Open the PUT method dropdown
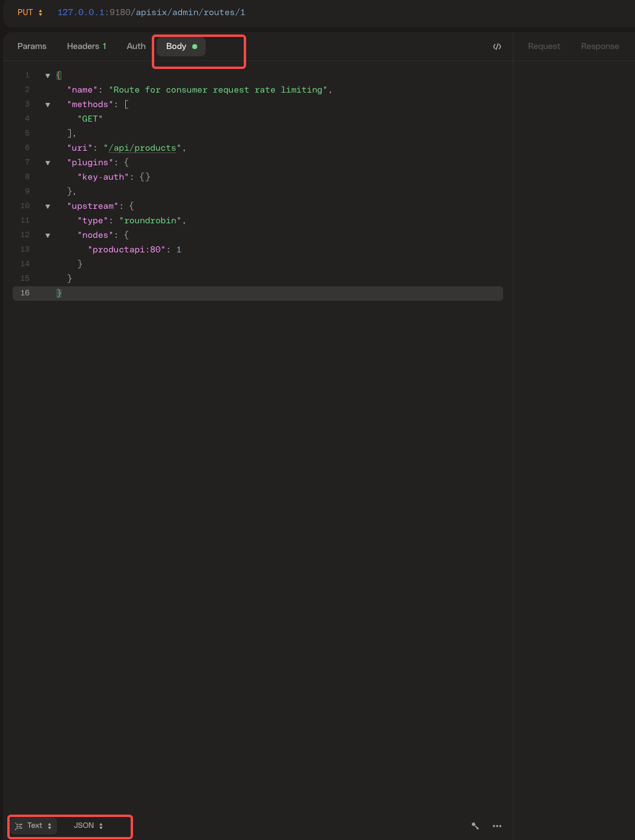The image size is (635, 840). pyautogui.click(x=30, y=12)
